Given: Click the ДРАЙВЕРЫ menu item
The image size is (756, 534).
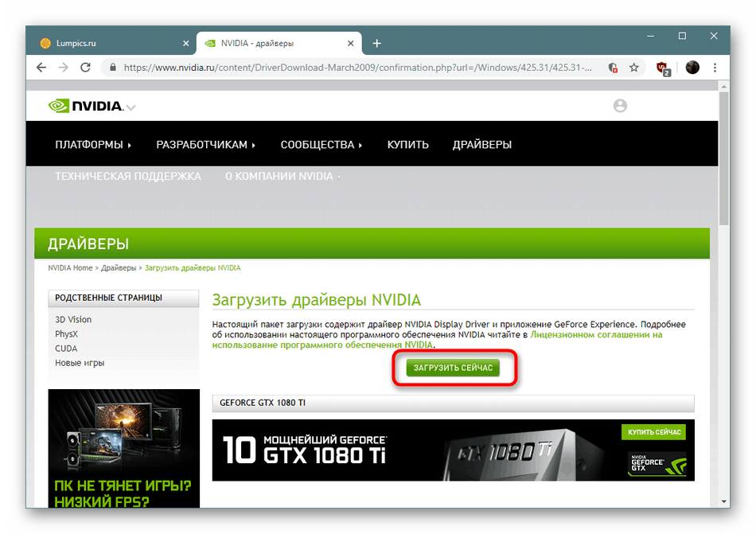Looking at the screenshot, I should (x=481, y=145).
